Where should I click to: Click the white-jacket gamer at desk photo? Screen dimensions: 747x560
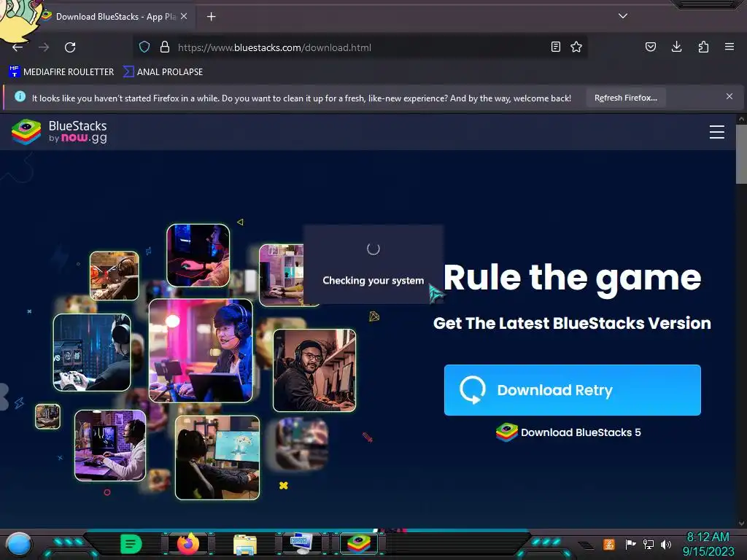coord(110,446)
